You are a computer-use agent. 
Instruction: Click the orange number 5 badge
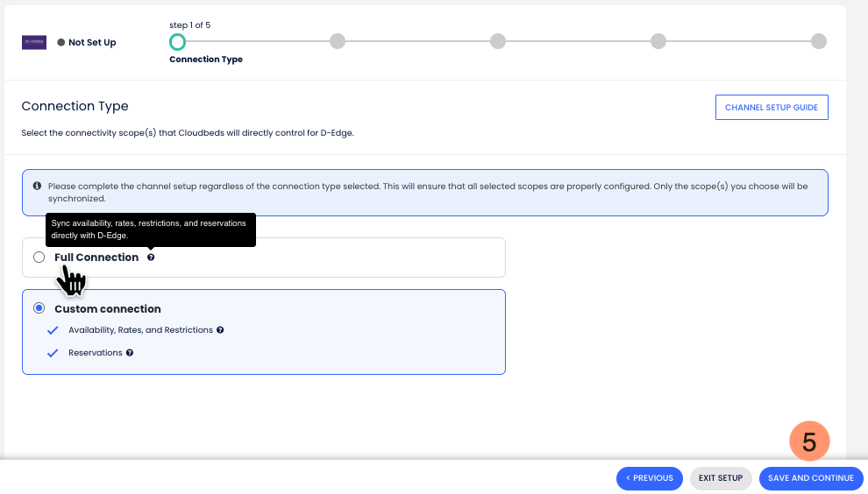809,442
